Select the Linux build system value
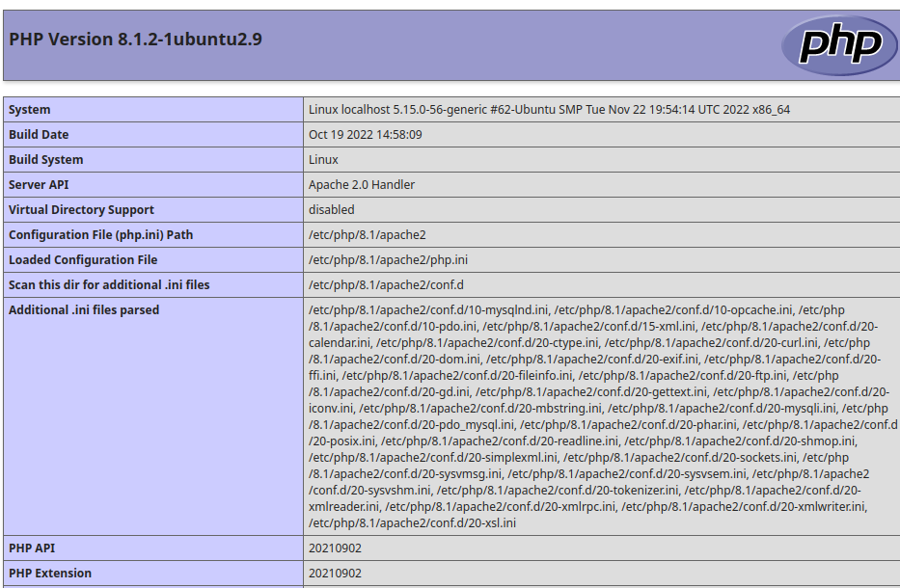The height and width of the screenshot is (588, 900). [x=323, y=159]
